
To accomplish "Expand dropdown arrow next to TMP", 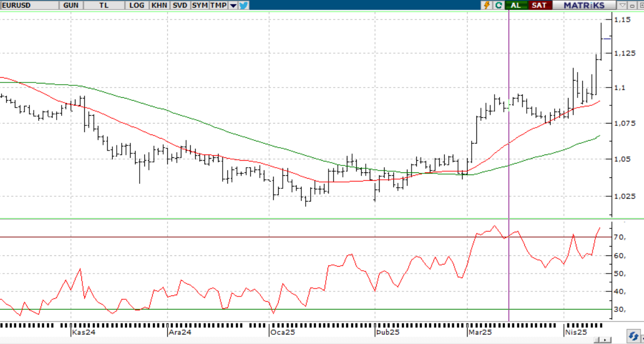I will click(233, 6).
